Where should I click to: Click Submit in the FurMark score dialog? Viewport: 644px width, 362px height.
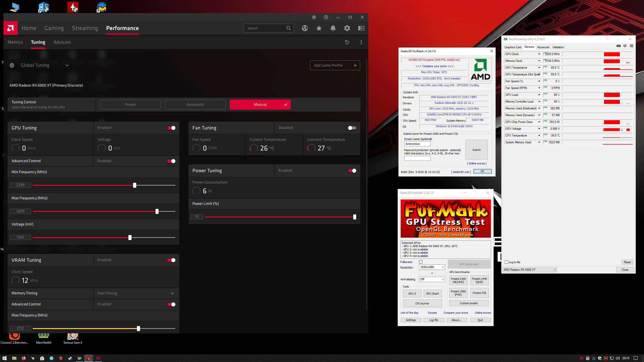pyautogui.click(x=476, y=150)
